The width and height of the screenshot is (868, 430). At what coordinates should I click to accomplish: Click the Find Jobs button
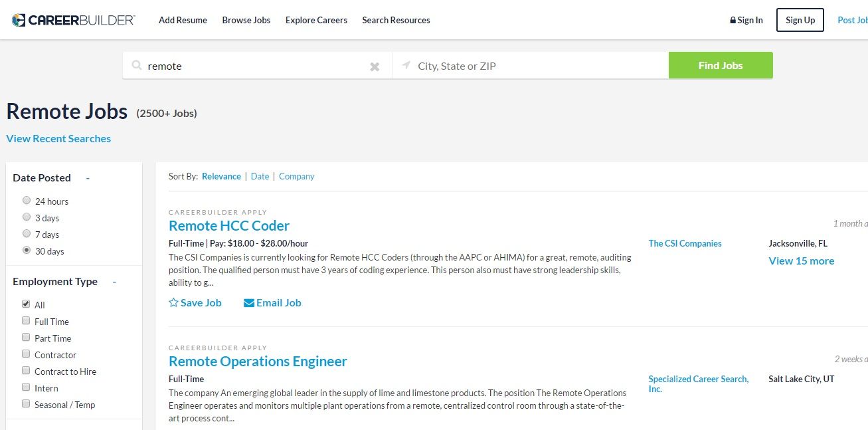(721, 65)
